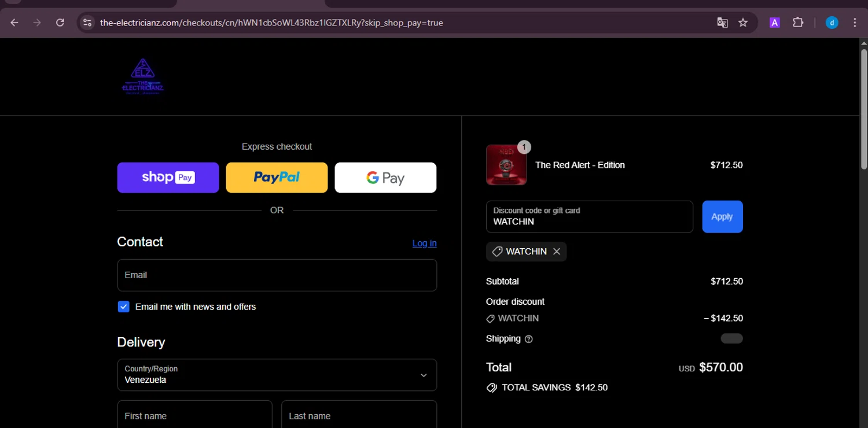Pay with Google Pay button
This screenshot has width=868, height=428.
(x=385, y=178)
